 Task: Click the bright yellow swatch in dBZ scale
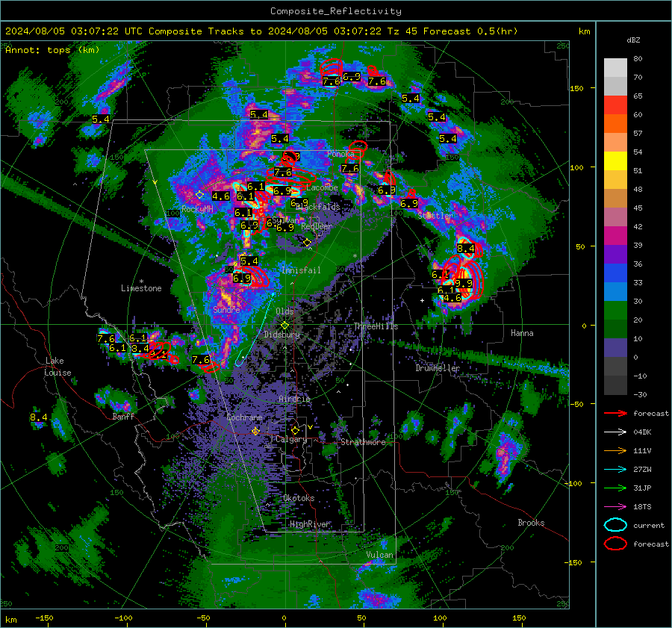point(615,161)
